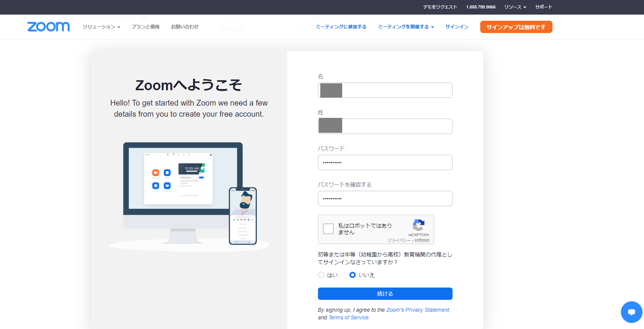Go to お問い合わせ page
The width and height of the screenshot is (644, 329).
(x=185, y=27)
